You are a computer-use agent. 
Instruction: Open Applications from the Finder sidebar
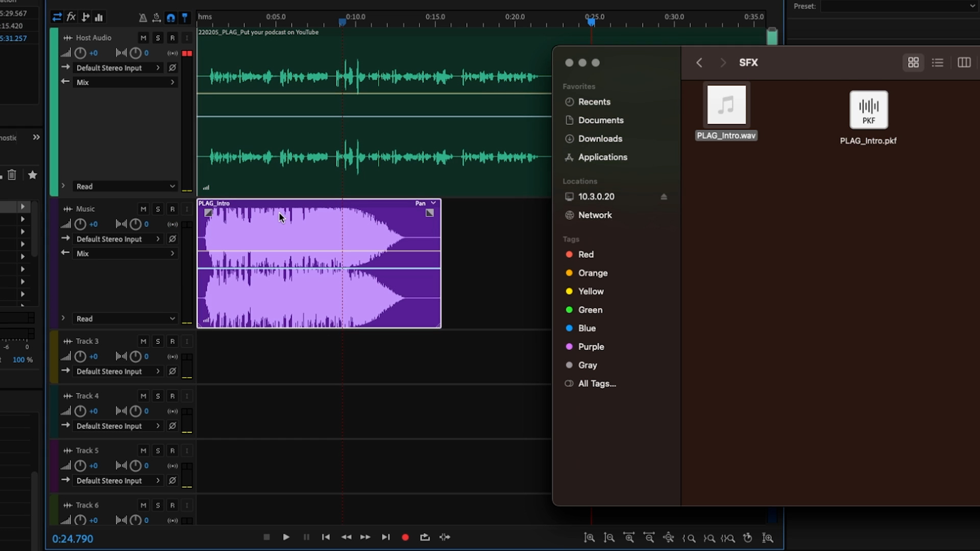602,157
